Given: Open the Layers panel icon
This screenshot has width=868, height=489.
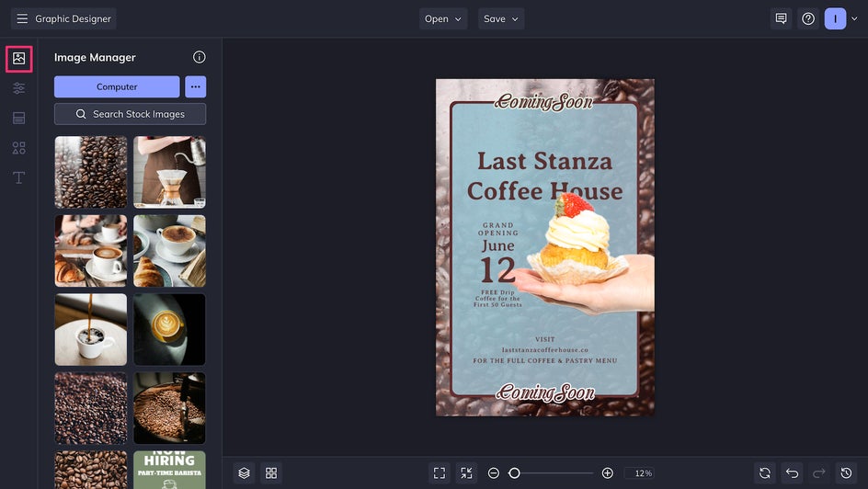Looking at the screenshot, I should click(245, 473).
